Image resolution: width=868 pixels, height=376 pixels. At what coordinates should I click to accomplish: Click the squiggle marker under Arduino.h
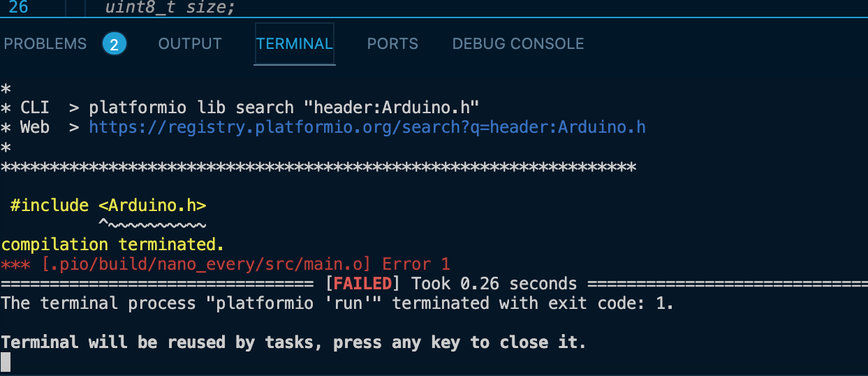(152, 224)
